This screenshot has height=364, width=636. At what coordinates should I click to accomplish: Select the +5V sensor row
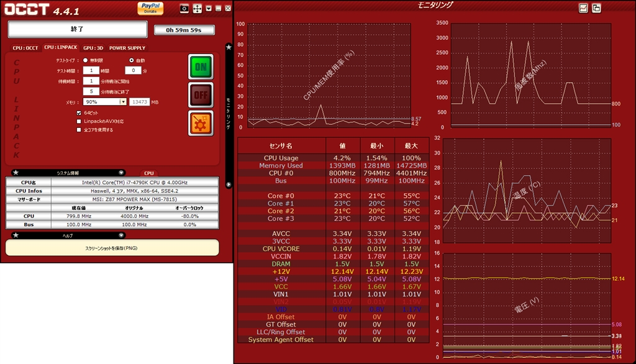333,279
